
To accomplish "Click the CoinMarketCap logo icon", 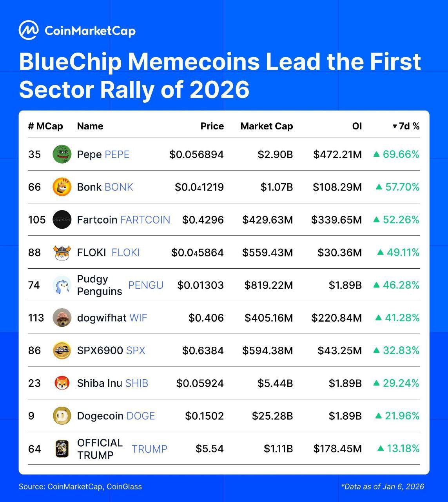I will tap(29, 30).
